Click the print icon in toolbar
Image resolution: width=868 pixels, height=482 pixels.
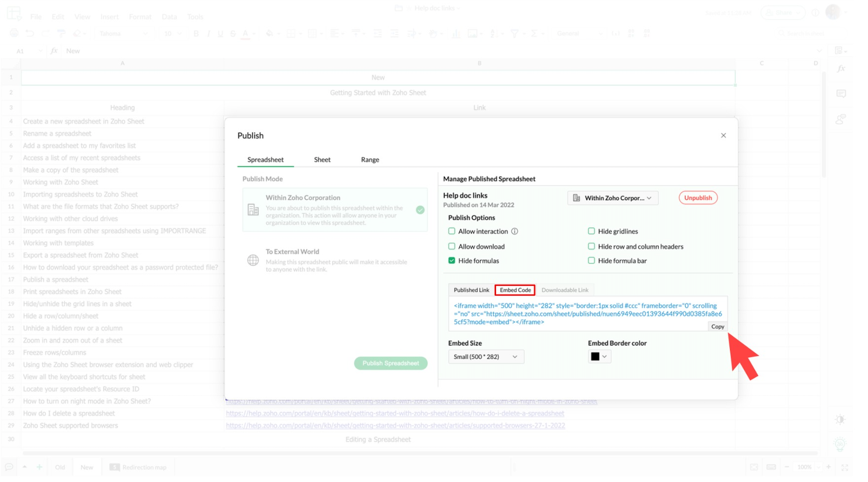14,33
